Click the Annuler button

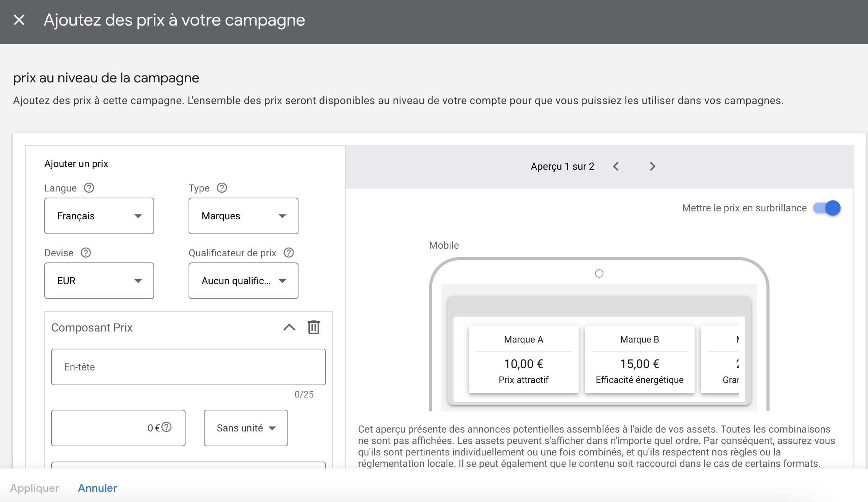coord(98,488)
